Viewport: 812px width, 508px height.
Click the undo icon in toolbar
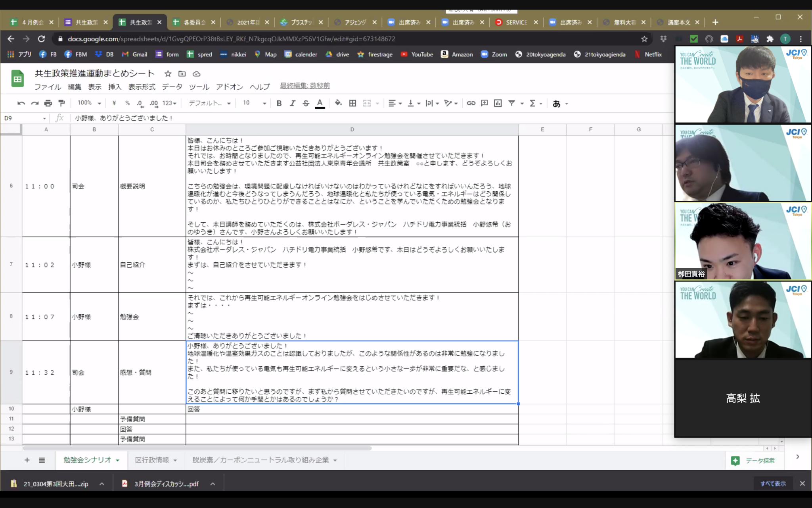tap(21, 103)
